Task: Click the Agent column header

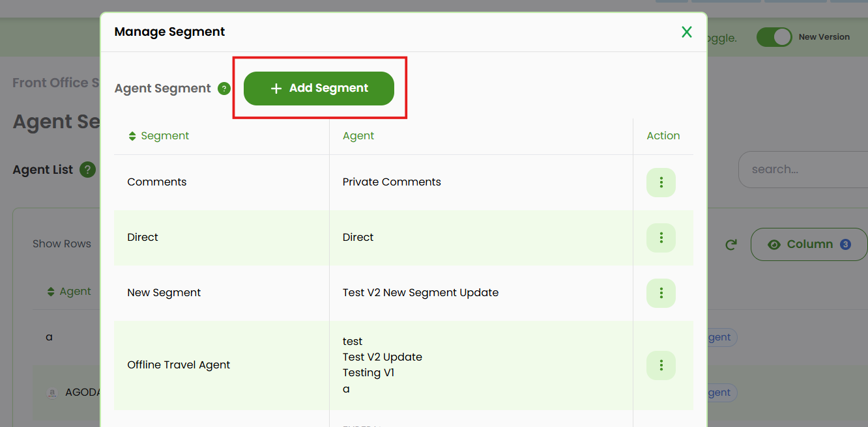Action: (x=357, y=135)
